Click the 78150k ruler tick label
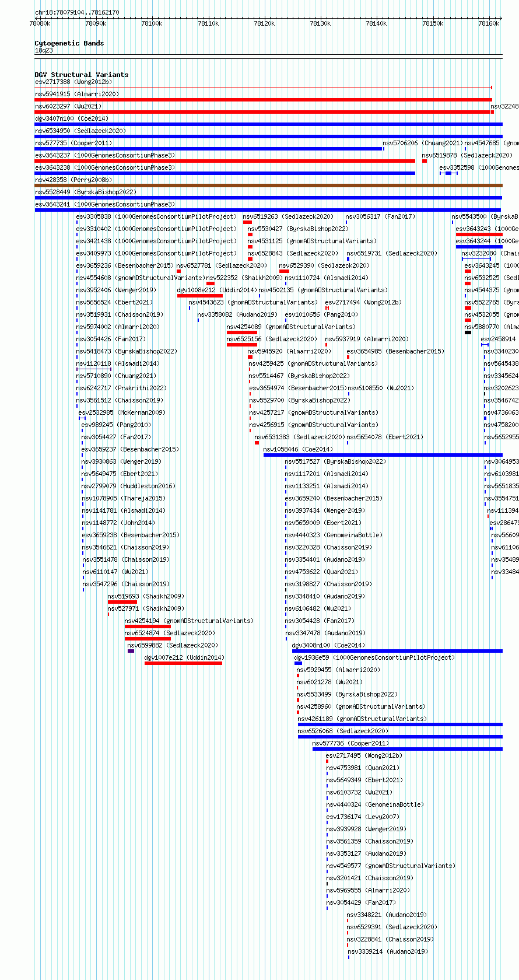The height and width of the screenshot is (980, 519). coord(433,24)
